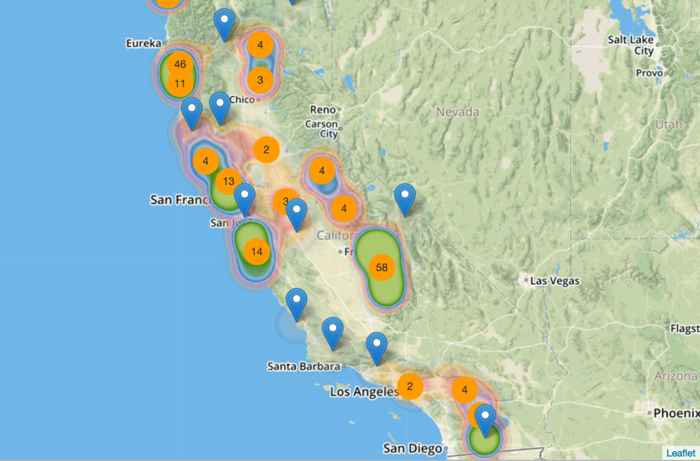Screen dimensions: 700x461
Task: Click the large cluster labeled 58
Action: click(381, 267)
